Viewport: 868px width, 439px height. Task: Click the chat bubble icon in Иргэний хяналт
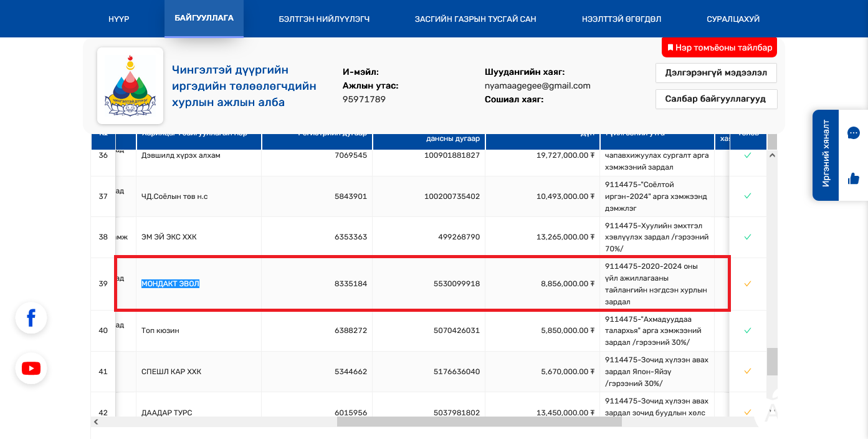pyautogui.click(x=854, y=133)
